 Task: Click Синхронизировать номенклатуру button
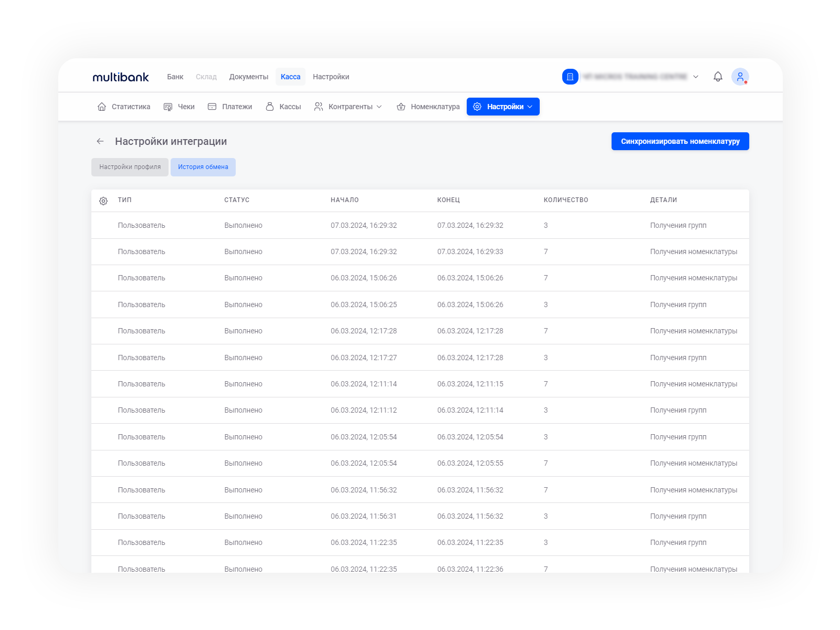coord(680,141)
